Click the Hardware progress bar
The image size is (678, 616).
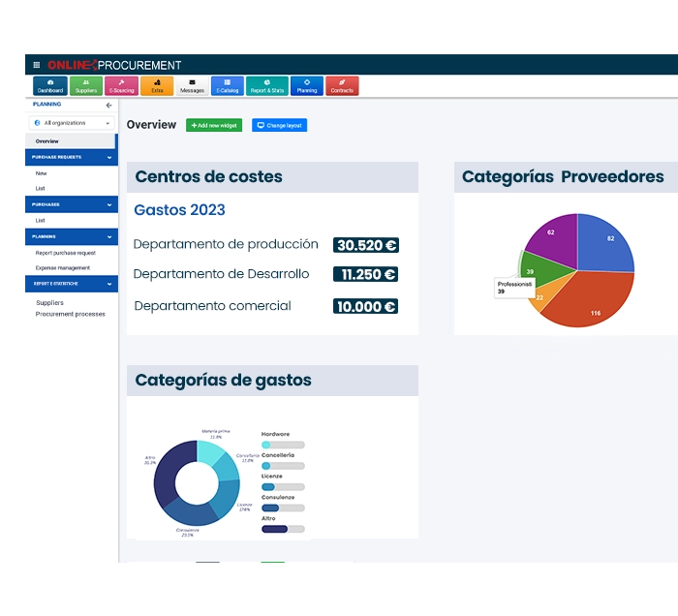(283, 445)
